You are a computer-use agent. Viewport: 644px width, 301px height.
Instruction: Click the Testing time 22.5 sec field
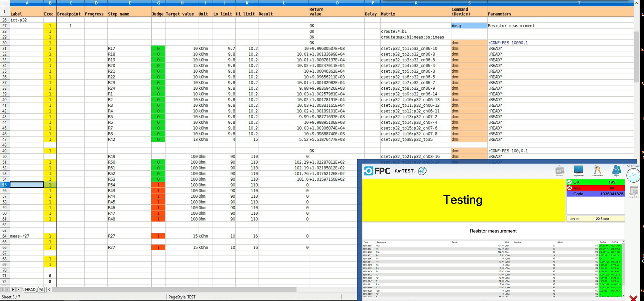[596, 219]
